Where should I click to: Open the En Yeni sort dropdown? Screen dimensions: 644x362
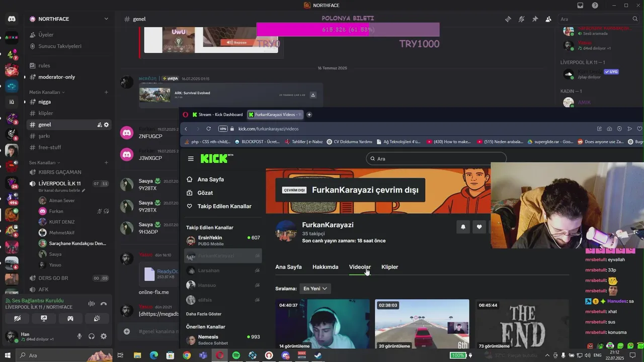[x=315, y=289]
